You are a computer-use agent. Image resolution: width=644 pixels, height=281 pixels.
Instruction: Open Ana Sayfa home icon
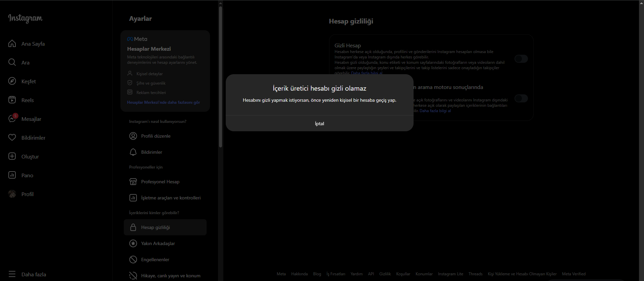coord(12,44)
